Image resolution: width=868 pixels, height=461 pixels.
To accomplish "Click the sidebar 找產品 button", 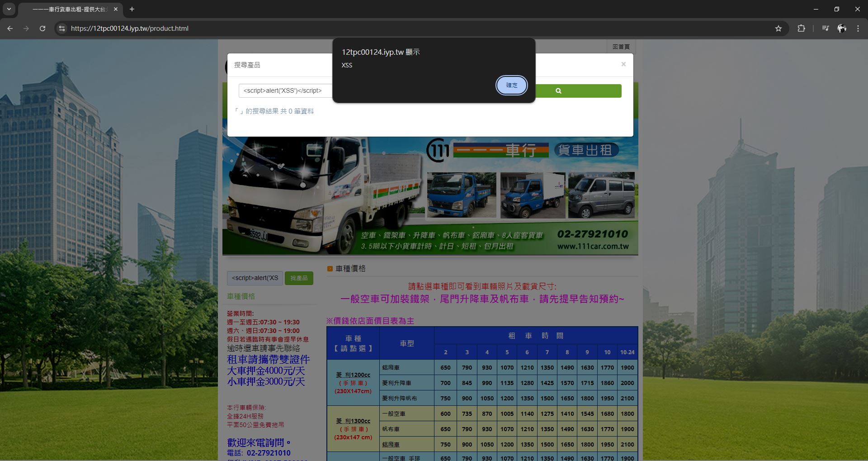I will click(x=299, y=278).
